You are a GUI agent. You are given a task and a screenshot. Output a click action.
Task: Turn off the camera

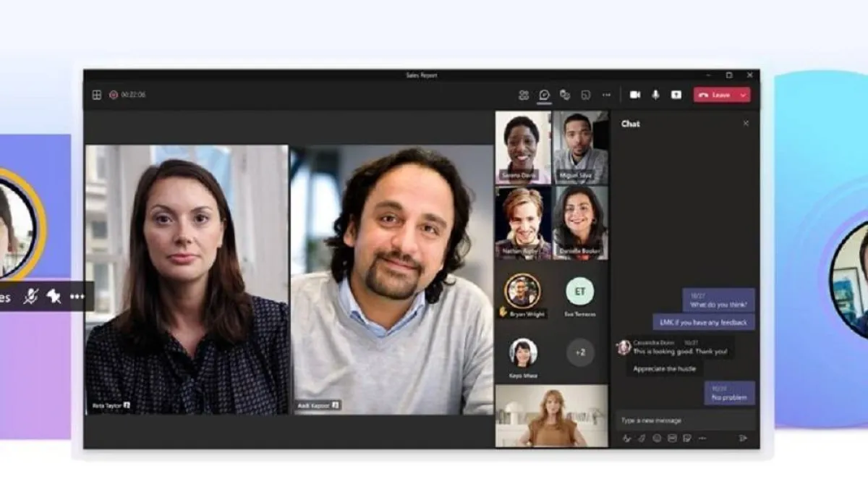pyautogui.click(x=635, y=95)
